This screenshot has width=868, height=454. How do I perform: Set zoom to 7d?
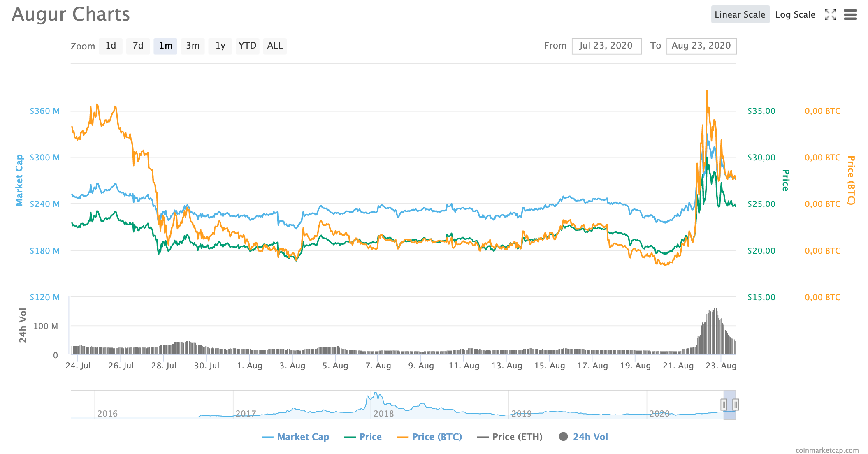138,46
